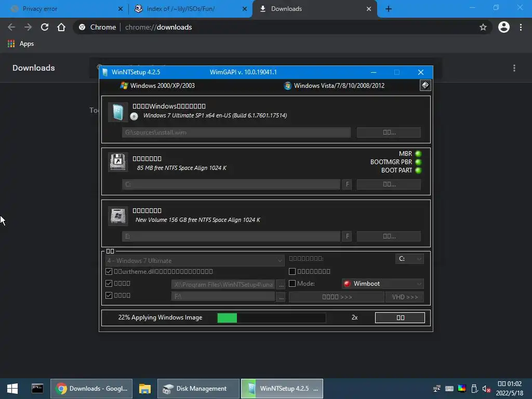Select the Windows 2000/XP/2003 tab
The image size is (532, 399).
click(x=157, y=86)
